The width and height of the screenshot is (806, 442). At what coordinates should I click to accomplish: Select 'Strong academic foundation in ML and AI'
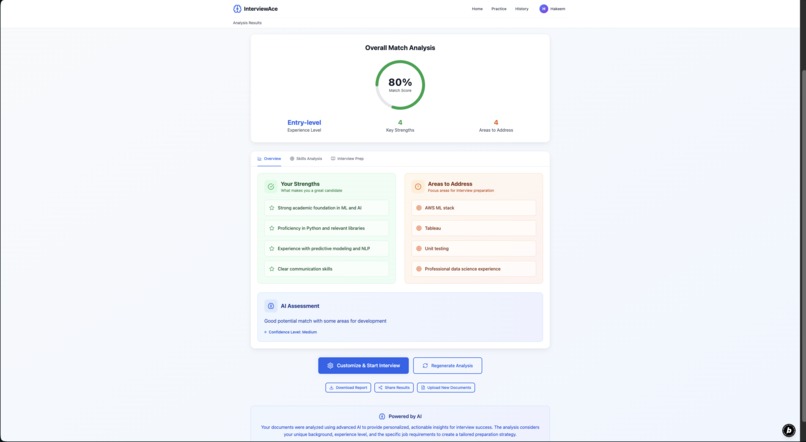[327, 208]
